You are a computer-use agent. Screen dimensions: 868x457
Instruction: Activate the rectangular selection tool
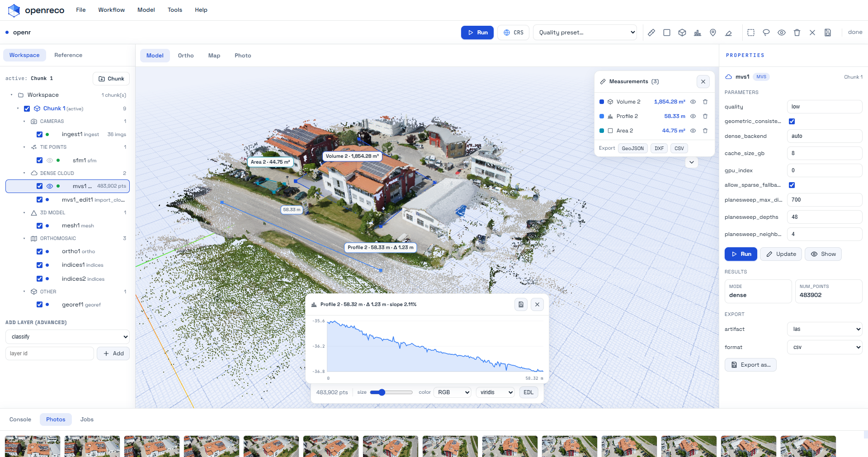click(751, 33)
